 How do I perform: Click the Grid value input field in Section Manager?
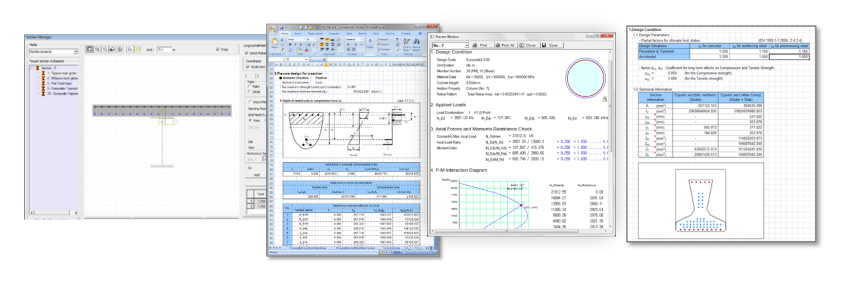click(164, 49)
